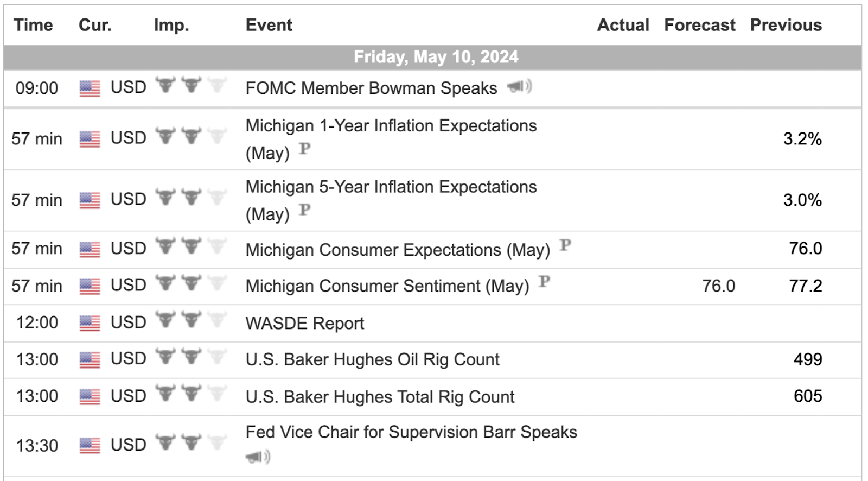
Task: Click the Imp. column header
Action: (x=171, y=25)
